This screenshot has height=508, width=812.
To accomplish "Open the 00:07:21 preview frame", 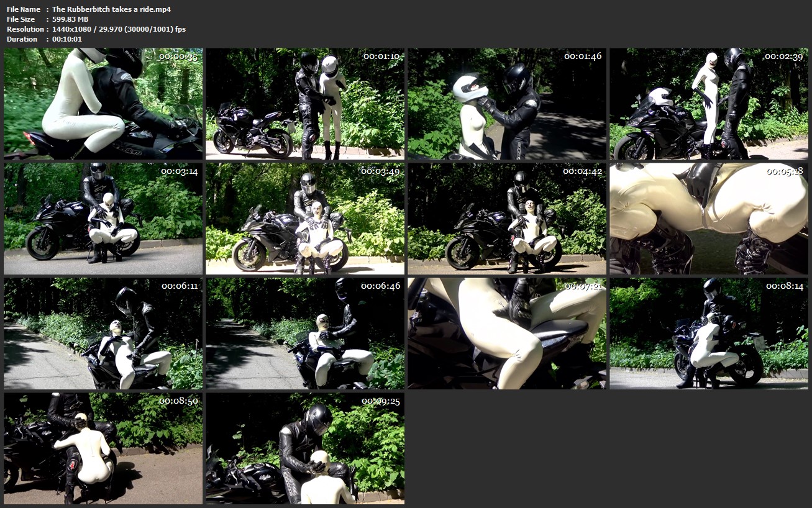I will pyautogui.click(x=507, y=333).
